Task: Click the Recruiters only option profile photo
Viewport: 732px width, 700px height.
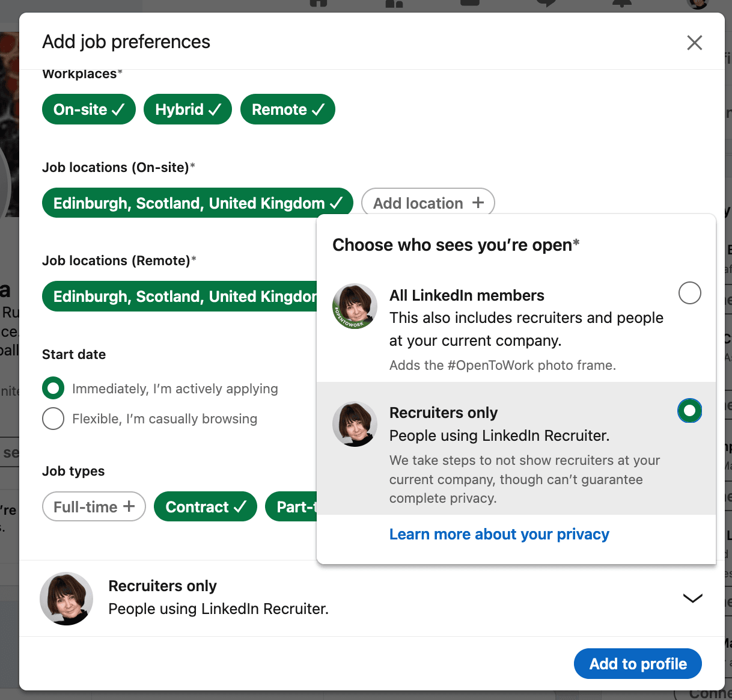Action: click(x=355, y=424)
